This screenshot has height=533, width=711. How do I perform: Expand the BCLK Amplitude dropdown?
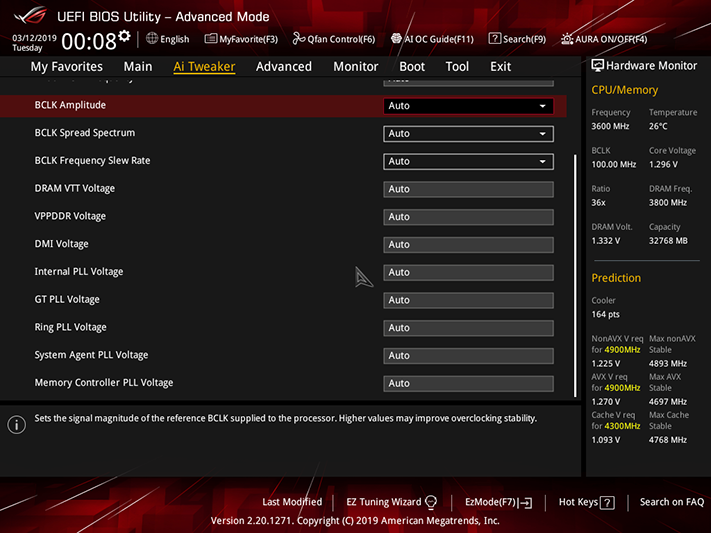[468, 106]
